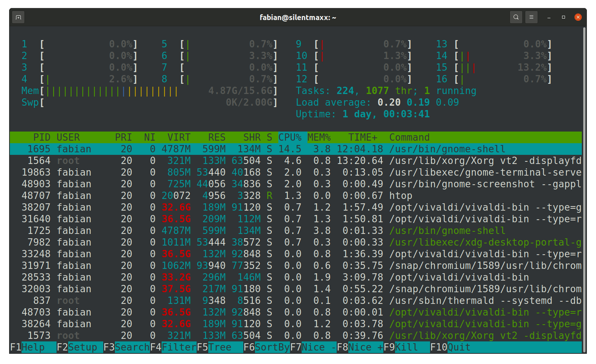This screenshot has height=364, width=596.
Task: Open the terminal search with the magnifier icon
Action: pyautogui.click(x=516, y=17)
